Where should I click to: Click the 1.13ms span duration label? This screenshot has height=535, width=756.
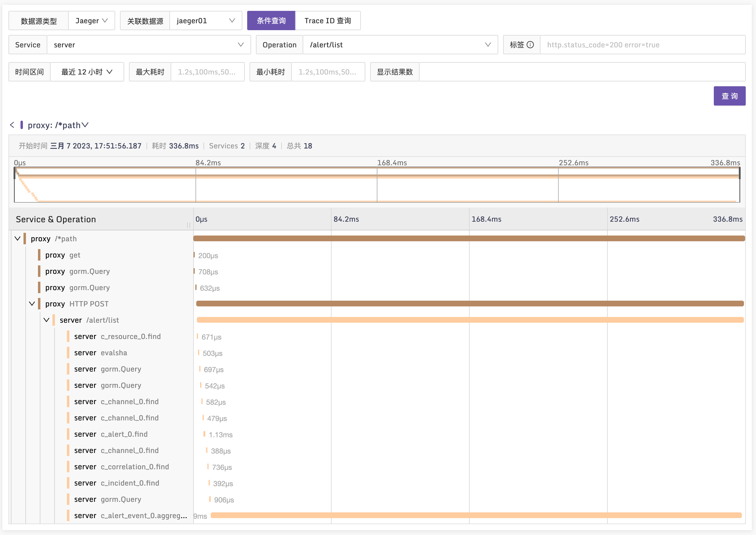(x=221, y=435)
